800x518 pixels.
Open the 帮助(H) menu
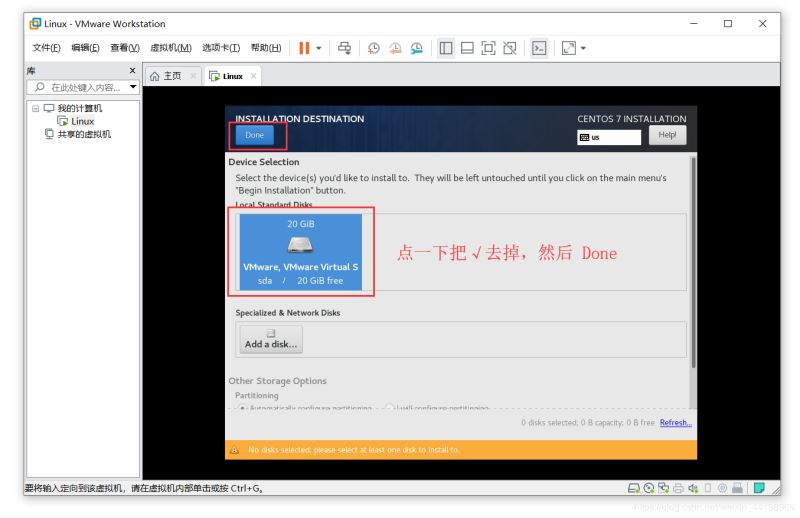coord(266,47)
